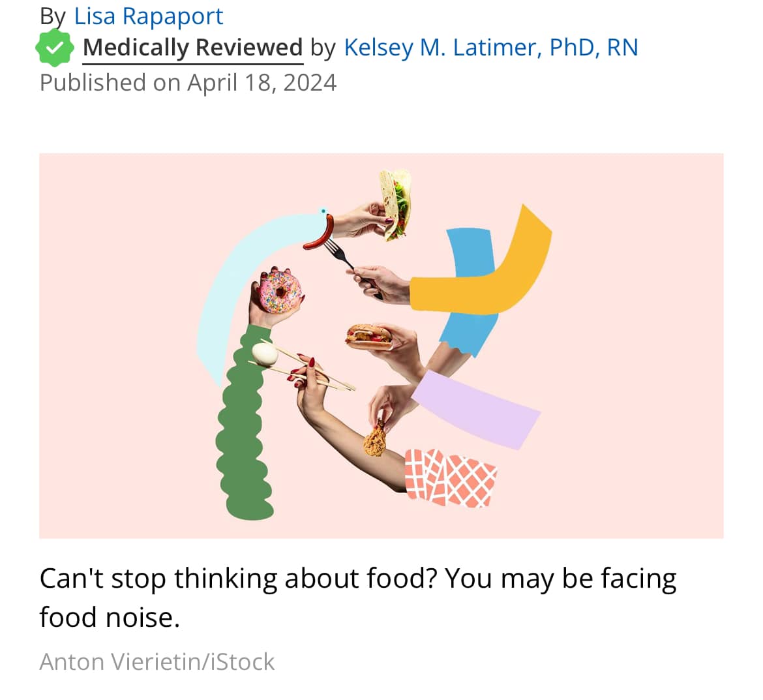The image size is (763, 700).
Task: Click the coral lattice-patterned sleeve
Action: click(450, 478)
